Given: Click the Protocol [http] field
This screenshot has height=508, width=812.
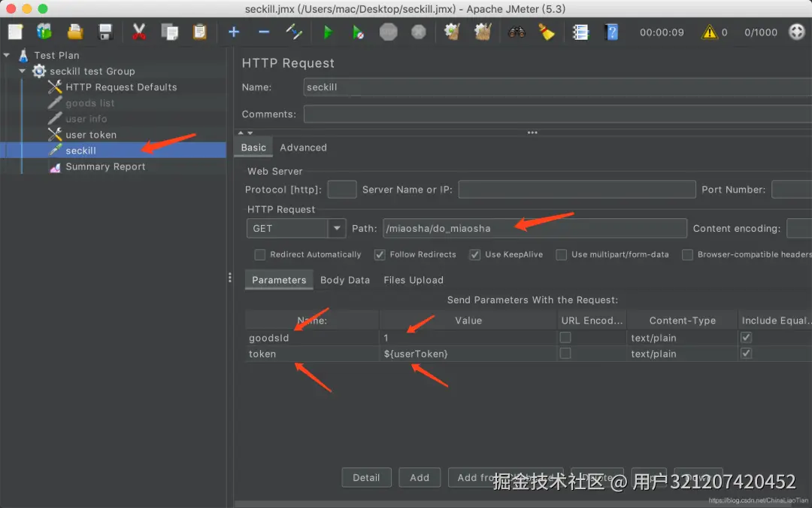Looking at the screenshot, I should (342, 189).
